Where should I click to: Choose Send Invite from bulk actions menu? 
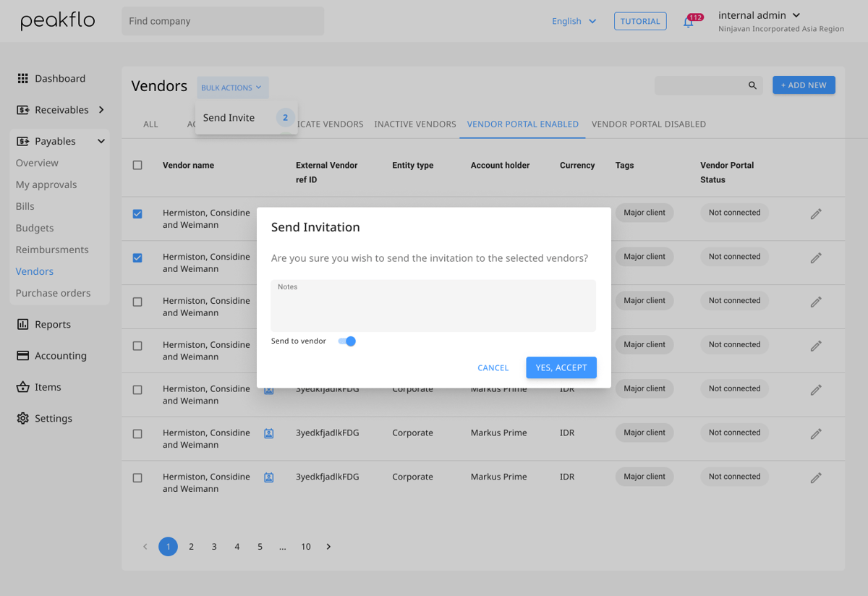(x=247, y=118)
